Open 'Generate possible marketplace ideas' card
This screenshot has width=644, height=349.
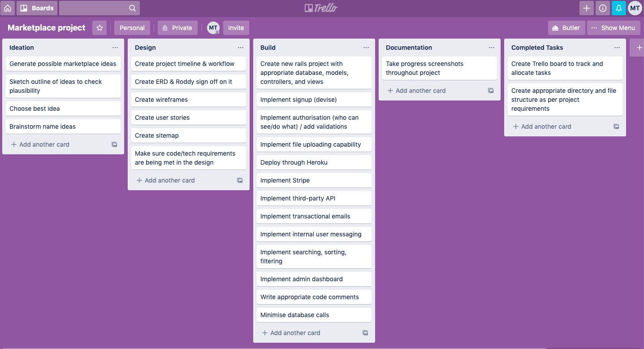tap(63, 64)
